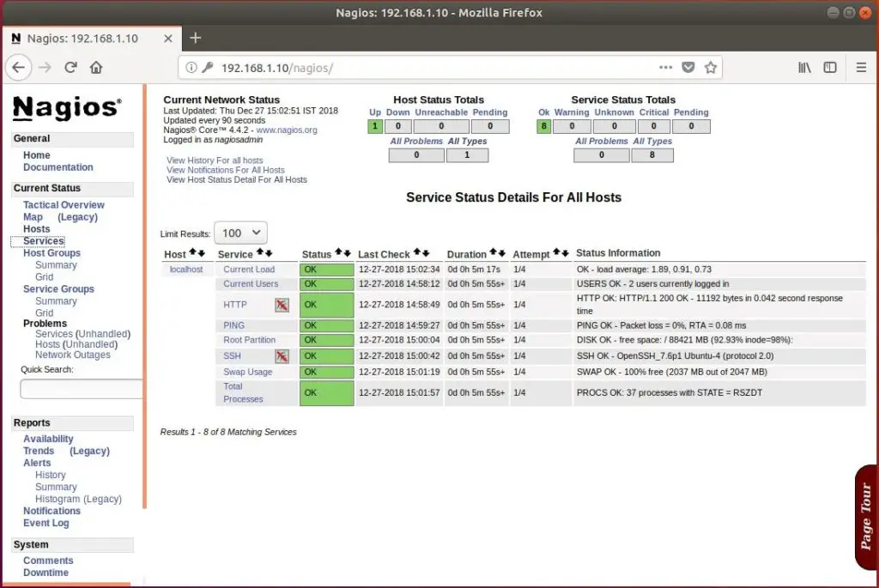Open Trends report link
Viewport: 879px width, 588px height.
[x=39, y=451]
